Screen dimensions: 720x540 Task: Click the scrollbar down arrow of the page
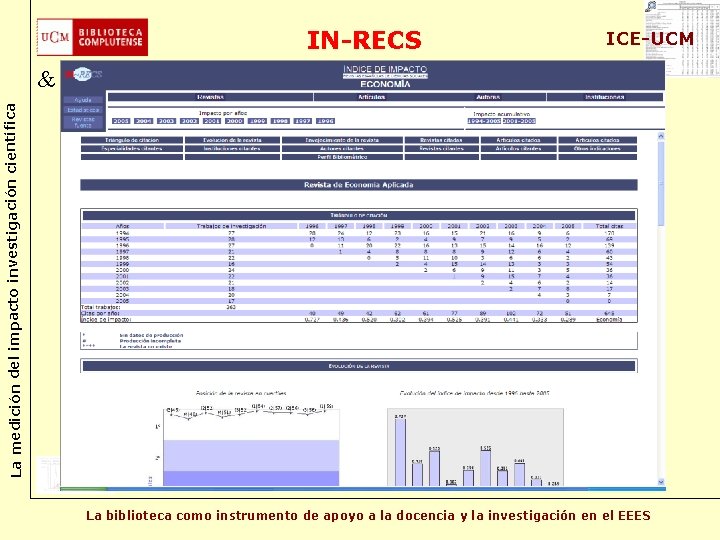(x=661, y=482)
